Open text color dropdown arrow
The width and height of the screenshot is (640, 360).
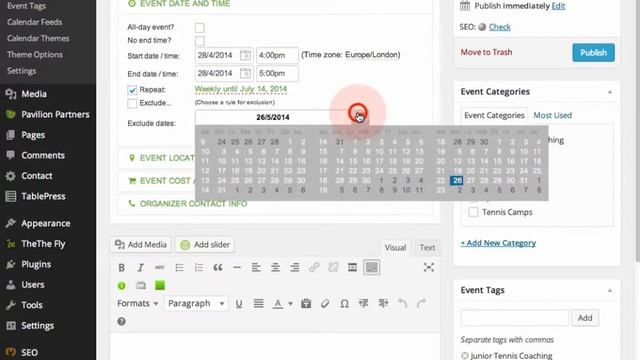(291, 304)
